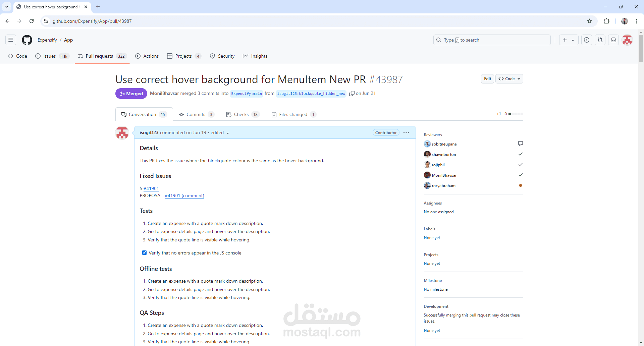The height and width of the screenshot is (346, 644).
Task: Click the plus create-new icon
Action: pos(565,40)
